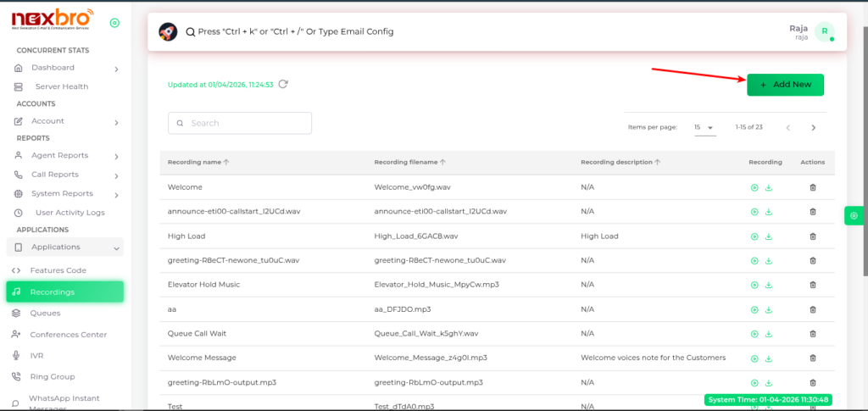The width and height of the screenshot is (868, 411).
Task: Delete the Queue Call Wait recording
Action: point(812,334)
